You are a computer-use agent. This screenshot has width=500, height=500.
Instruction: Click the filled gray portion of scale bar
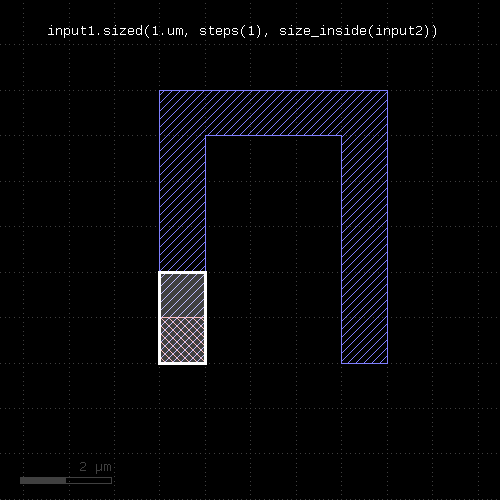(43, 480)
